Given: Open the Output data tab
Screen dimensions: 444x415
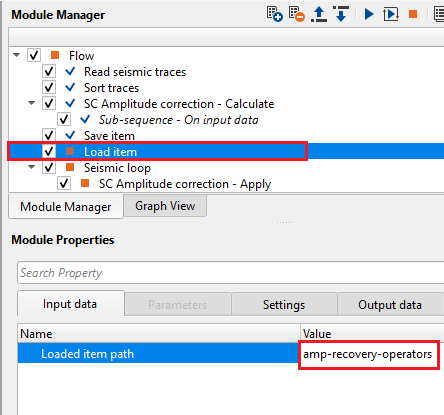Looking at the screenshot, I should (x=390, y=304).
